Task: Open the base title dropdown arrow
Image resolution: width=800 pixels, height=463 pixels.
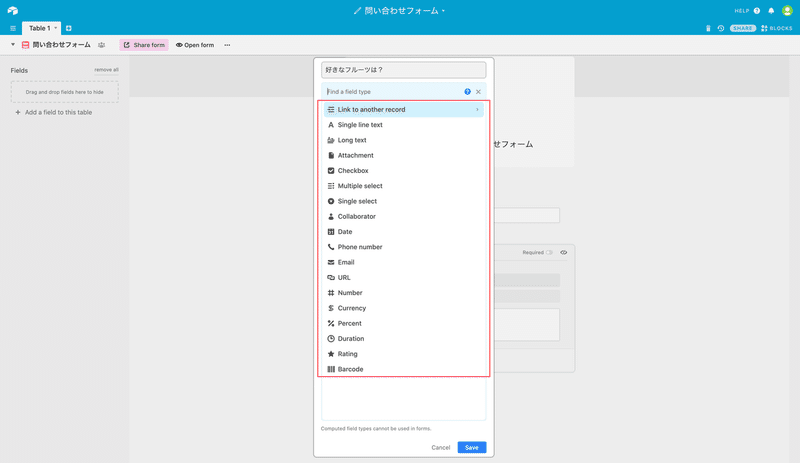Action: click(x=443, y=11)
